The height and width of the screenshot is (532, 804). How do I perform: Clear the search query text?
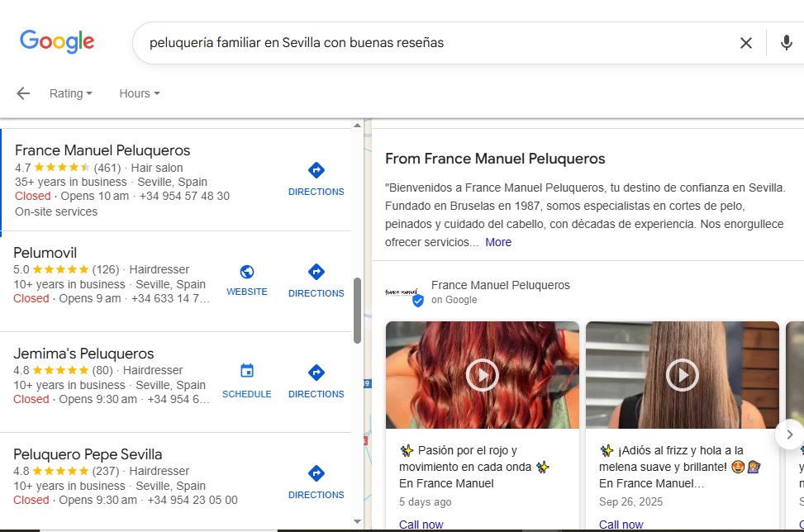point(745,43)
